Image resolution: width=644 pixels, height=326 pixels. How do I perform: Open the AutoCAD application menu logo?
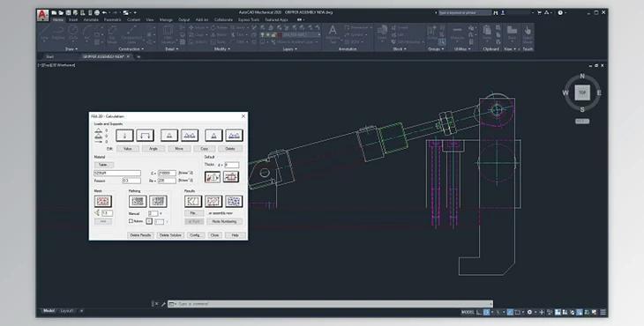tap(42, 15)
